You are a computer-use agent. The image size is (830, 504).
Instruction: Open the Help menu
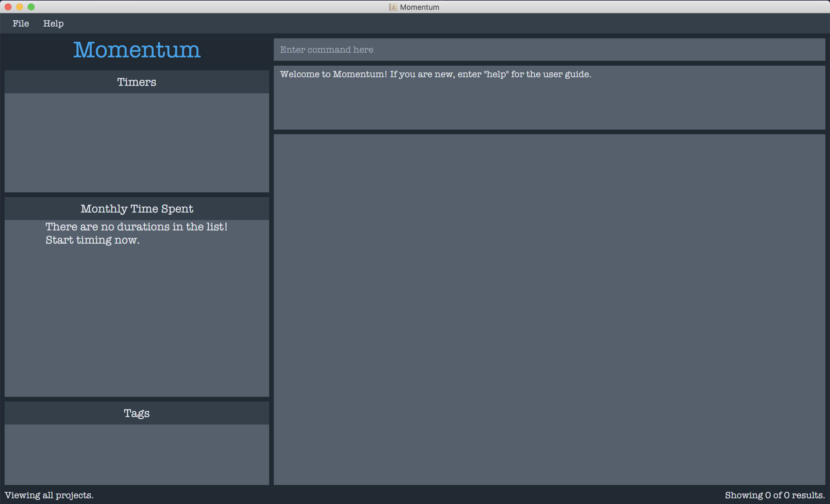(x=53, y=23)
